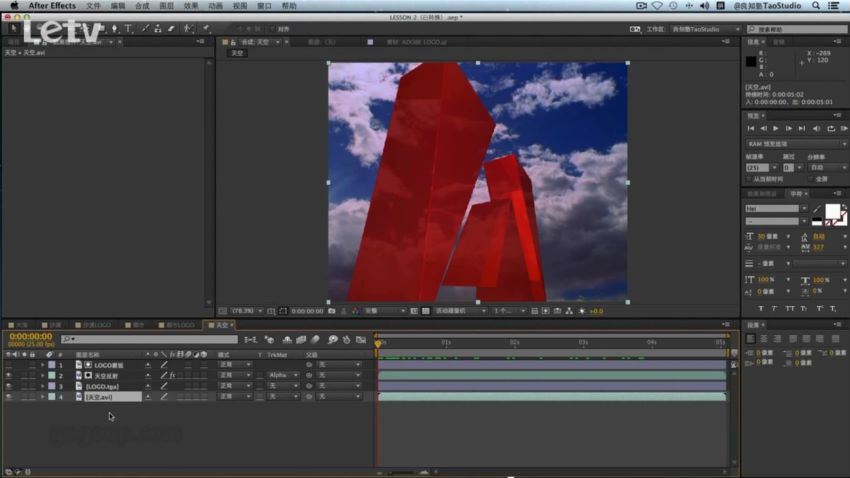Screen dimensions: 850x478
Task: Open the Alpha TrkMat dropdown on layer 2
Action: click(x=282, y=375)
